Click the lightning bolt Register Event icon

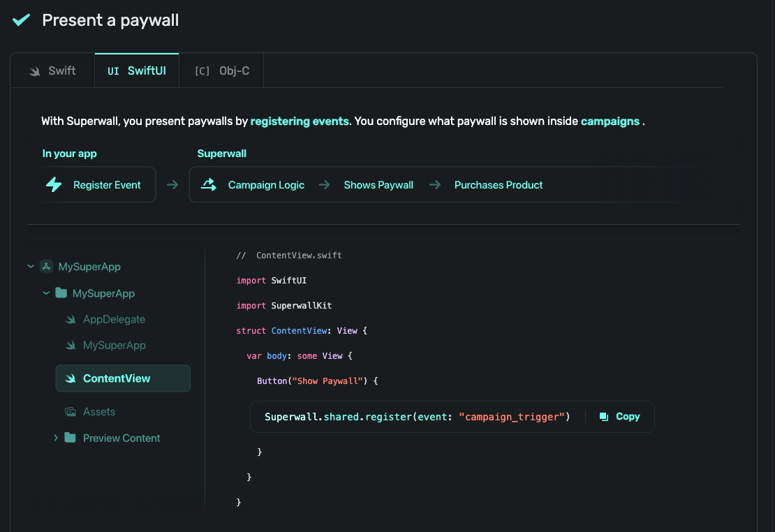tap(54, 184)
